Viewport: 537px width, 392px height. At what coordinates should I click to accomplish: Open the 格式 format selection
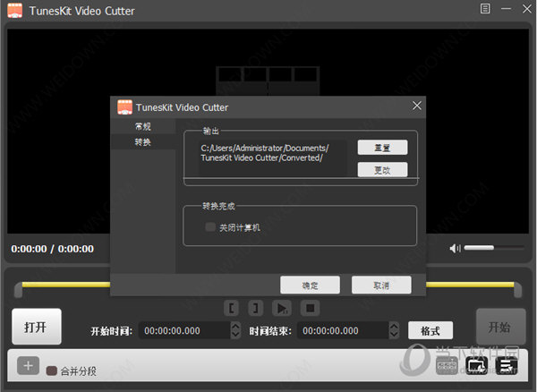coord(430,330)
